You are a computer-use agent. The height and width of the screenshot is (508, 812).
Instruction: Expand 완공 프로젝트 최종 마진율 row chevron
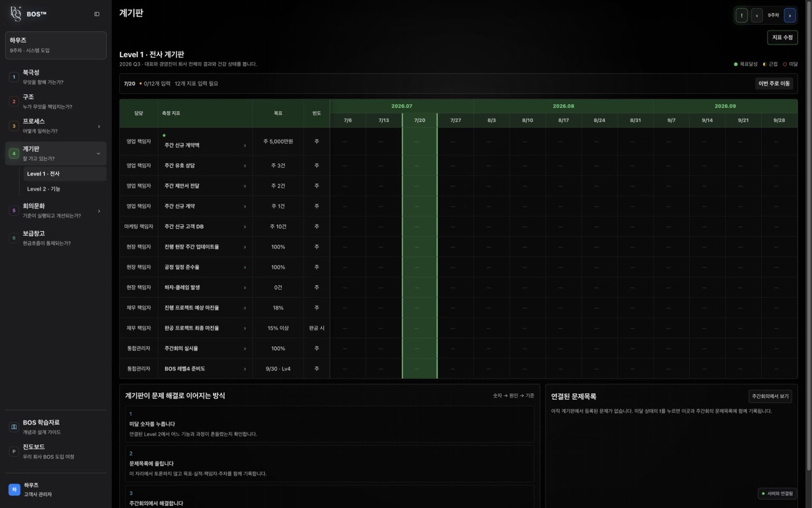tap(245, 328)
